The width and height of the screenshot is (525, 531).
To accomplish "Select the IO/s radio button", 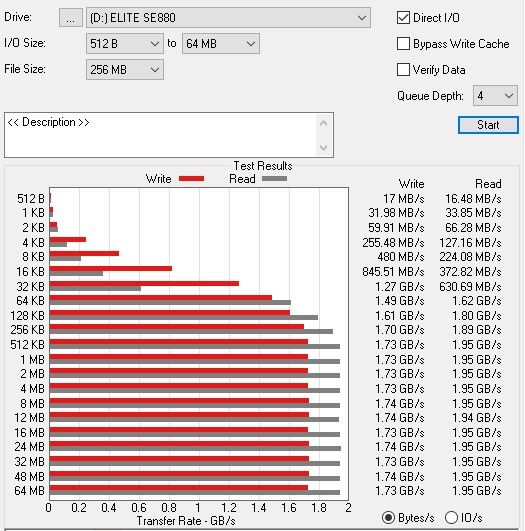I will 451,517.
